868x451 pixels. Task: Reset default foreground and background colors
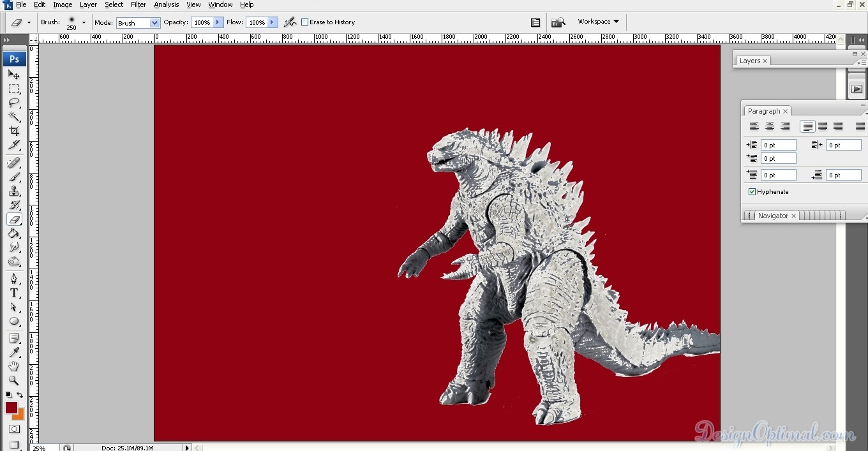[x=9, y=396]
